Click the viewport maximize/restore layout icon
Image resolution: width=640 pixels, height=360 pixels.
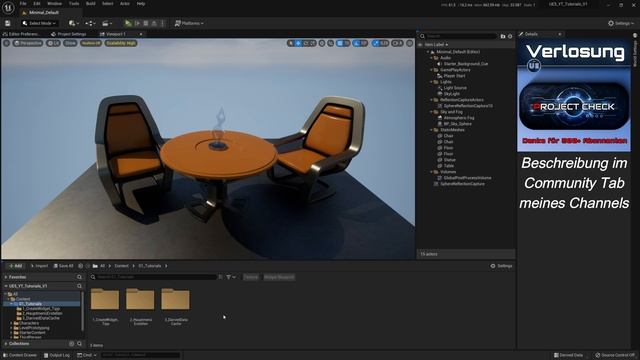409,43
